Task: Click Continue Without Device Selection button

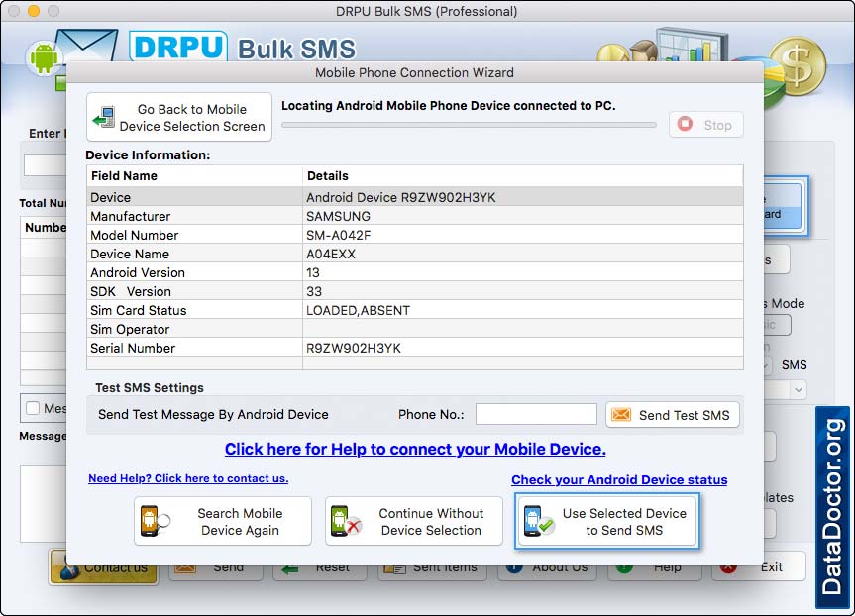Action: [414, 521]
